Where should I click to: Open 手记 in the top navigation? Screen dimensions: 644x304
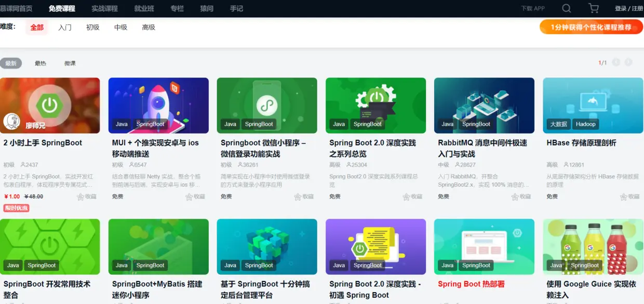pyautogui.click(x=236, y=8)
